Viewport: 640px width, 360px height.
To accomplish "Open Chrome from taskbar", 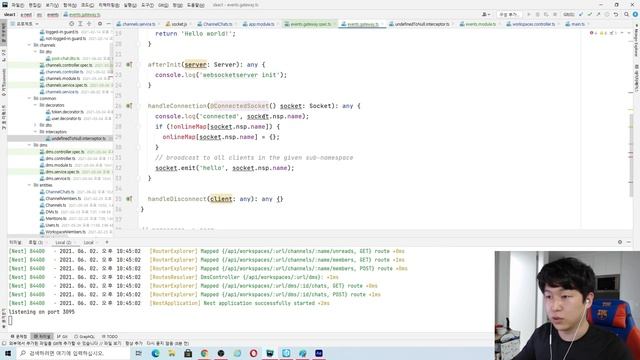I will [x=204, y=353].
